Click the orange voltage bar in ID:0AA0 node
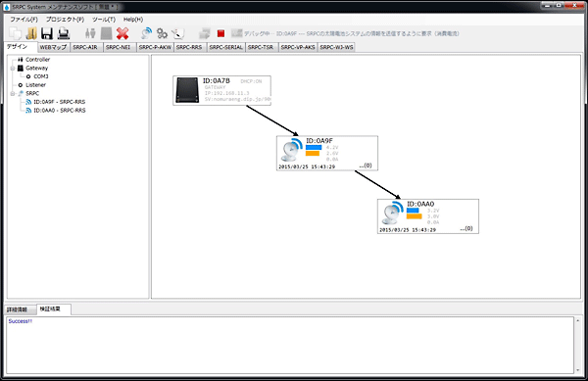The height and width of the screenshot is (381, 588). tap(414, 216)
